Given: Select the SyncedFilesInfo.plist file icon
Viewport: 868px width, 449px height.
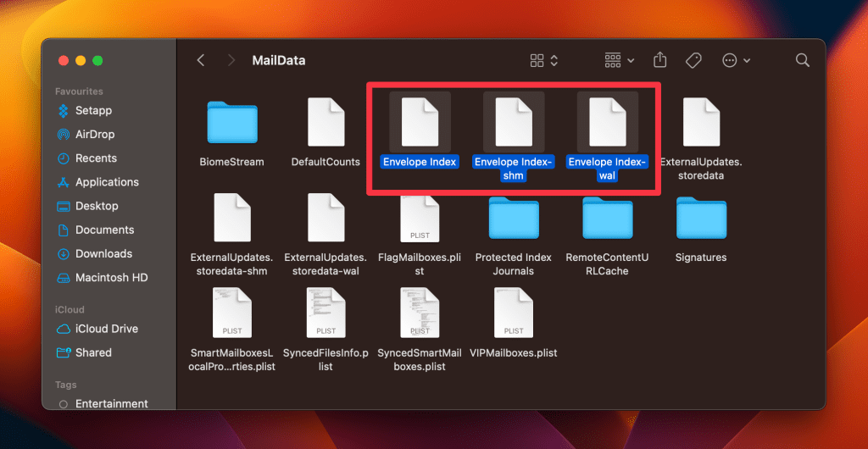Looking at the screenshot, I should 326,313.
